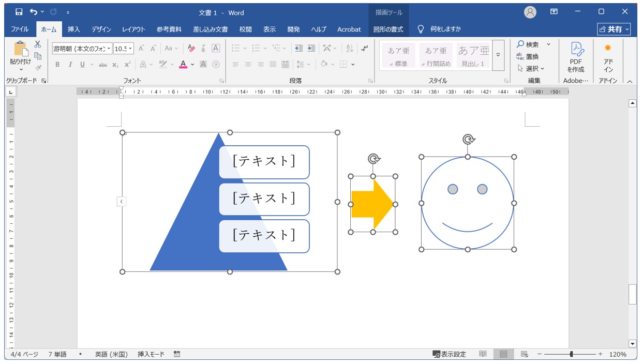Open the Change Case Aa dropdown
Screen dimensions: 642x364
click(x=171, y=49)
